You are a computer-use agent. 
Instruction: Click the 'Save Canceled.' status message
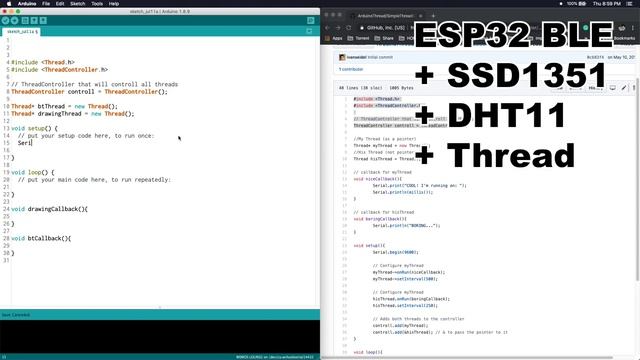coord(16,315)
